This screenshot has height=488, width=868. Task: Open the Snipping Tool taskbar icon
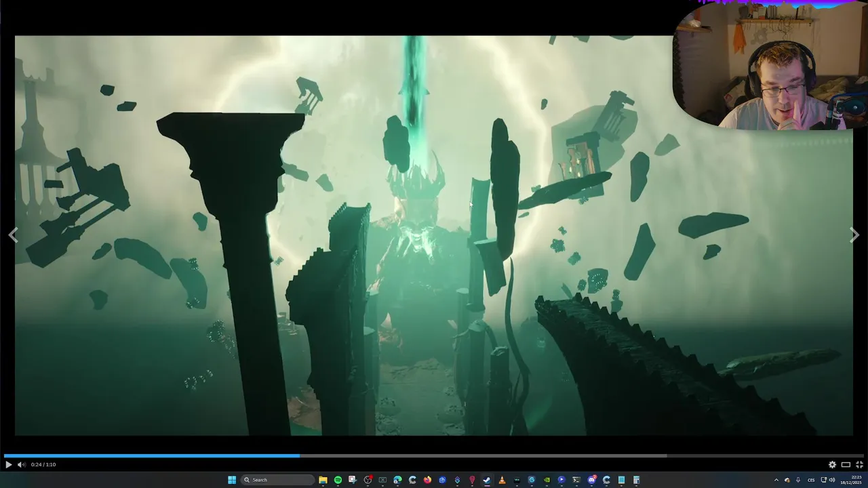[x=353, y=480]
